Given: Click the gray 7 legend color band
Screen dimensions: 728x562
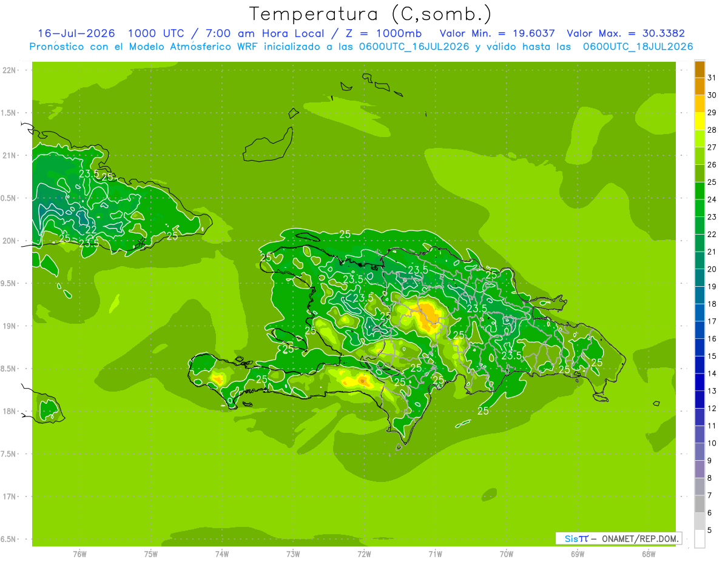Looking at the screenshot, I should [x=699, y=487].
